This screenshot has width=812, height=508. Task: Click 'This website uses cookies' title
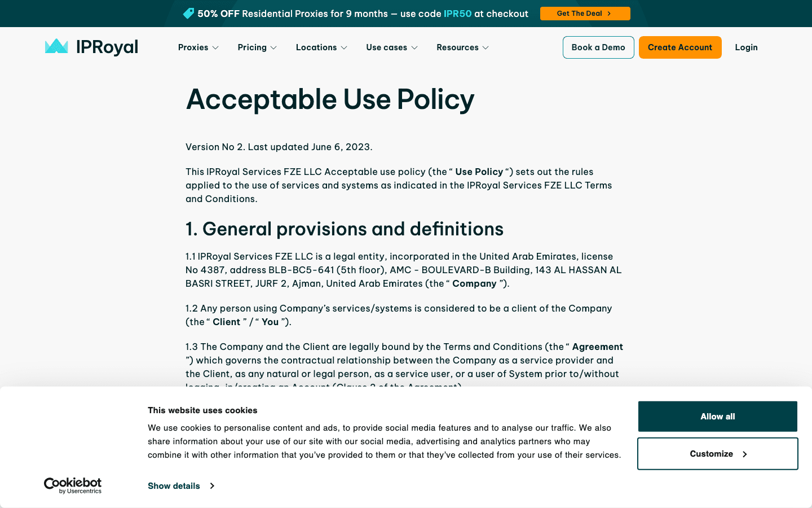click(202, 410)
